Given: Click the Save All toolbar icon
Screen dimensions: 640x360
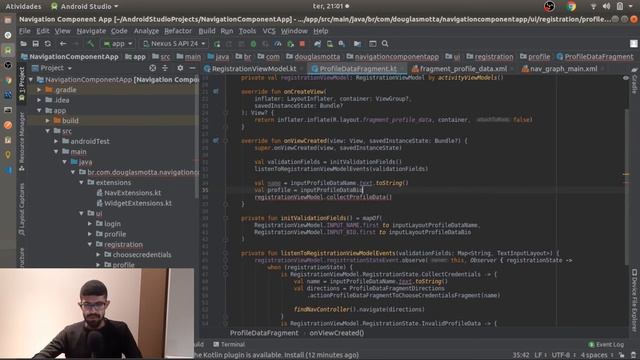Looking at the screenshot, I should [x=36, y=44].
